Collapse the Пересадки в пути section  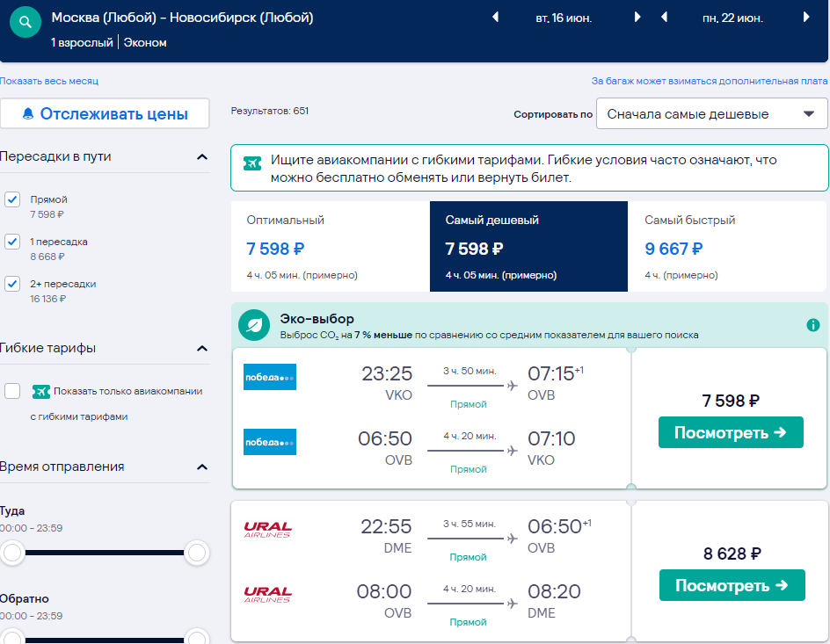[202, 157]
